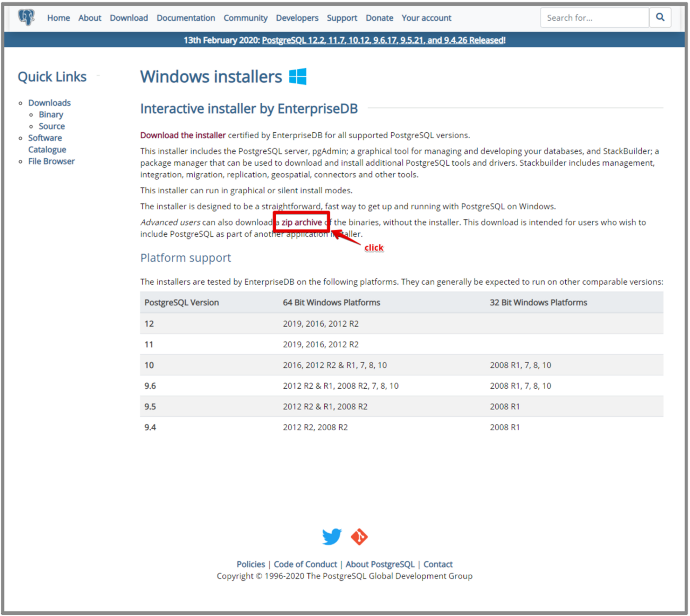Click the 'PostgreSQL Version' column header
690x616 pixels.
(182, 302)
